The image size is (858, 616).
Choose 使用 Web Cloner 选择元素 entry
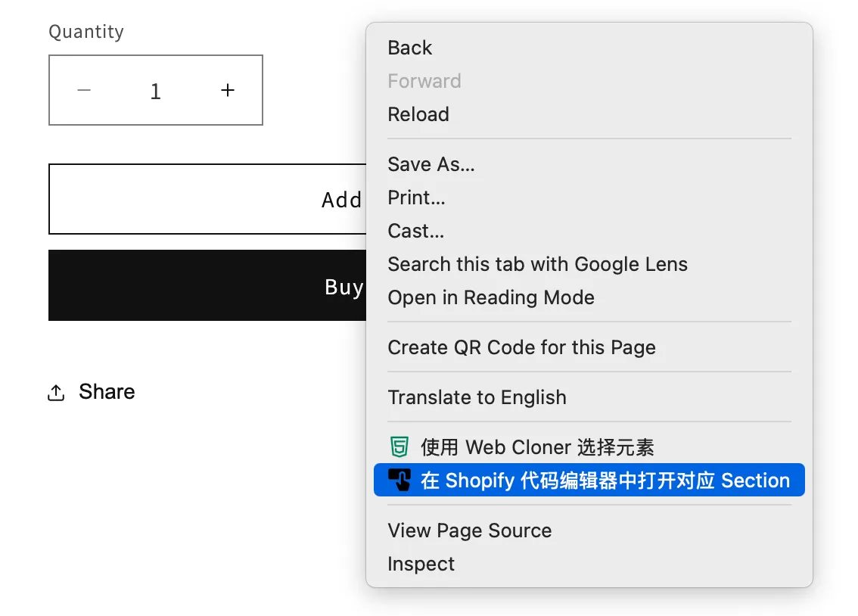click(589, 447)
